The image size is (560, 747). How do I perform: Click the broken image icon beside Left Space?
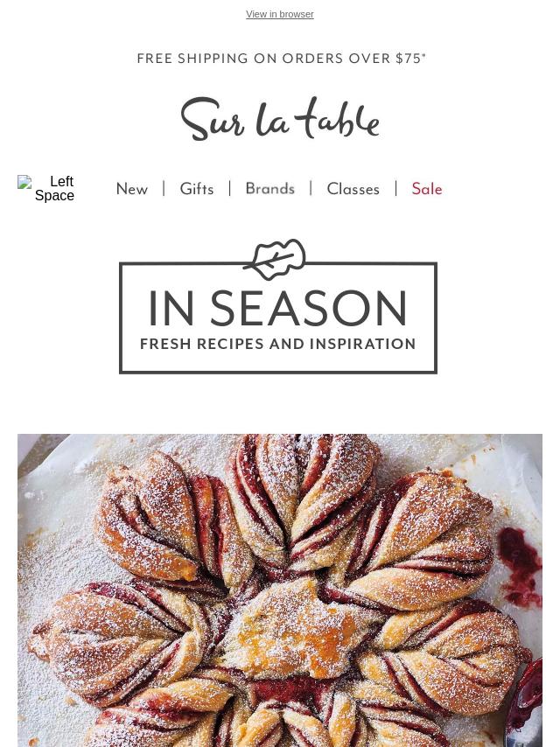24,182
